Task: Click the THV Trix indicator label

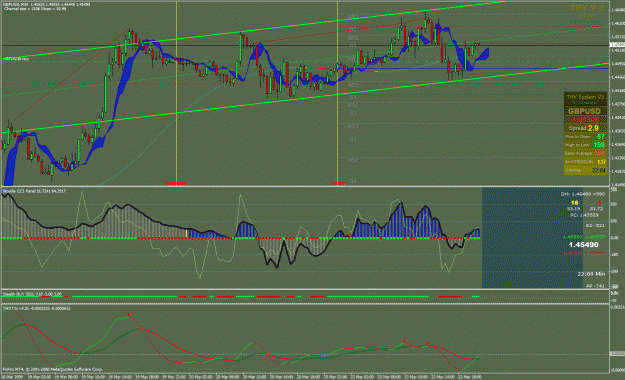Action: (36, 308)
